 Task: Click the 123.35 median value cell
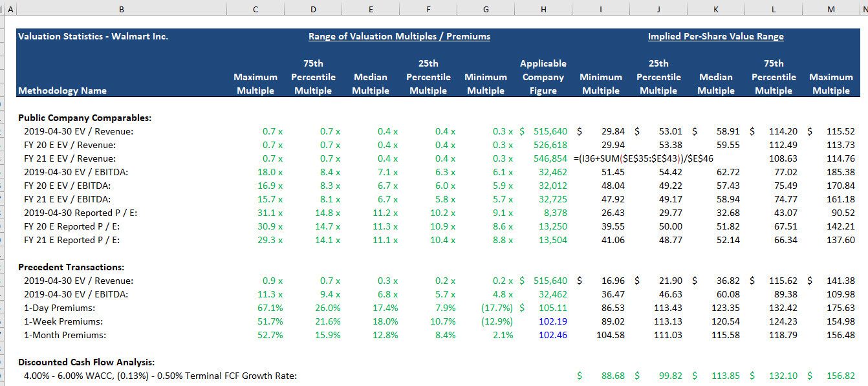point(726,308)
